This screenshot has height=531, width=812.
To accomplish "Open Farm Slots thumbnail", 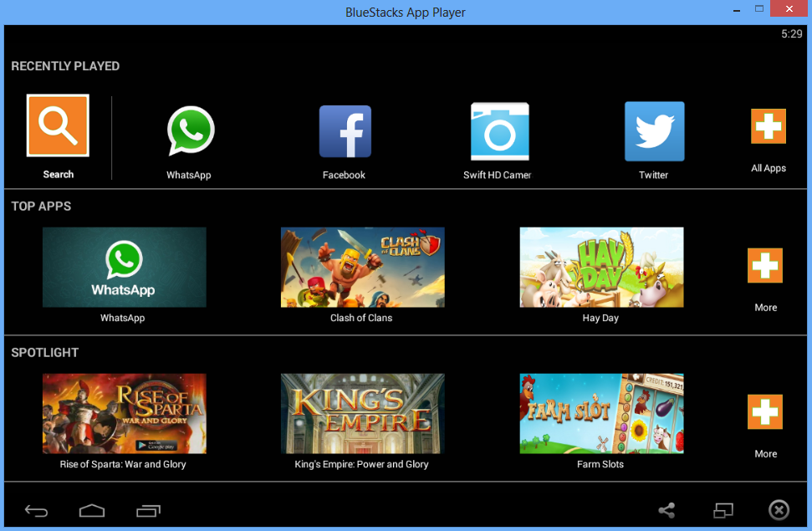I will tap(602, 413).
